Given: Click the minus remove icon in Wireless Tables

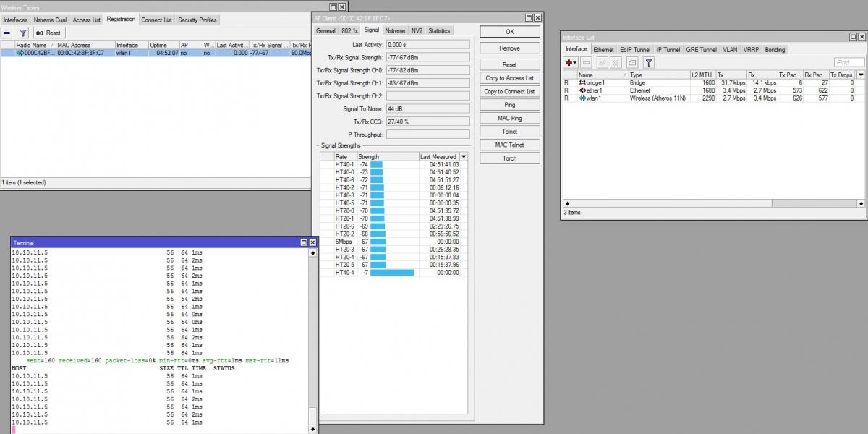Looking at the screenshot, I should [7, 33].
